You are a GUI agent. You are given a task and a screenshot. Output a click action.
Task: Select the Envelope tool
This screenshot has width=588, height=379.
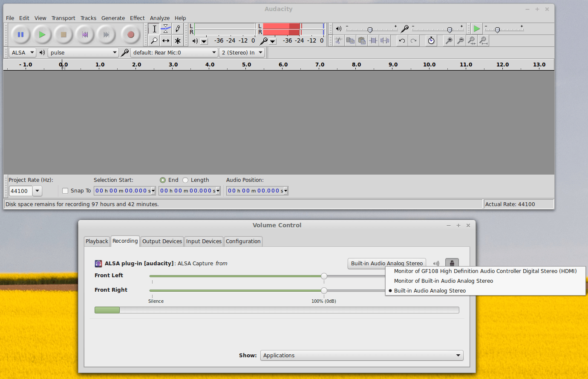click(166, 29)
